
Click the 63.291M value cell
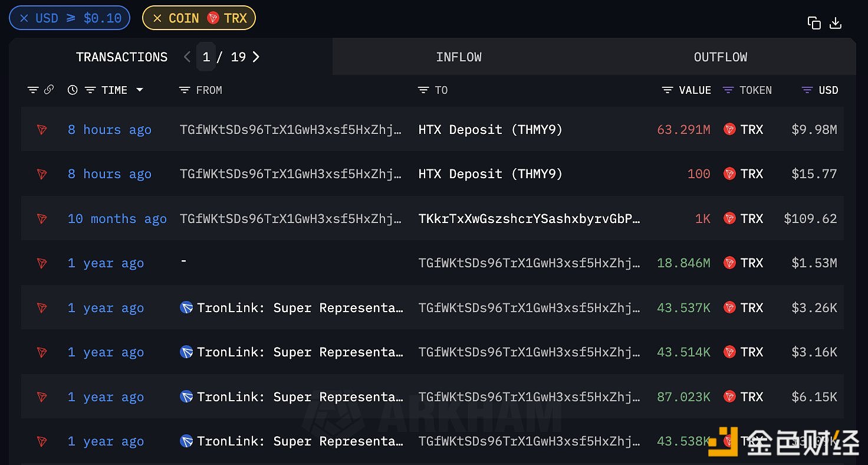click(683, 130)
